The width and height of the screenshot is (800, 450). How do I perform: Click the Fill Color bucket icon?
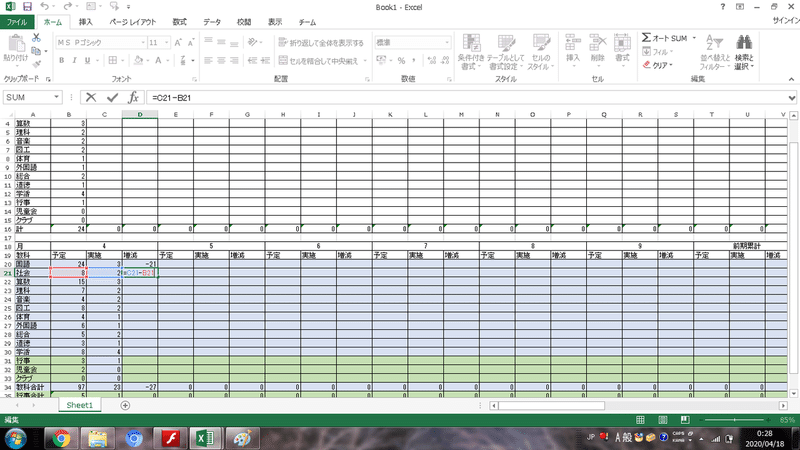pos(138,60)
